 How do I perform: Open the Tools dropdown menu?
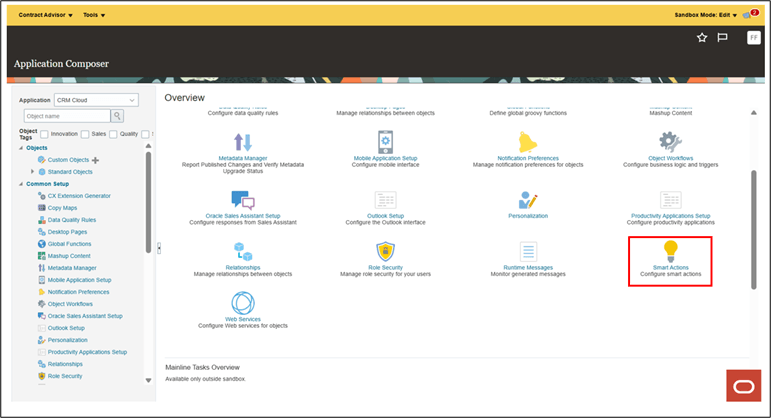point(94,15)
